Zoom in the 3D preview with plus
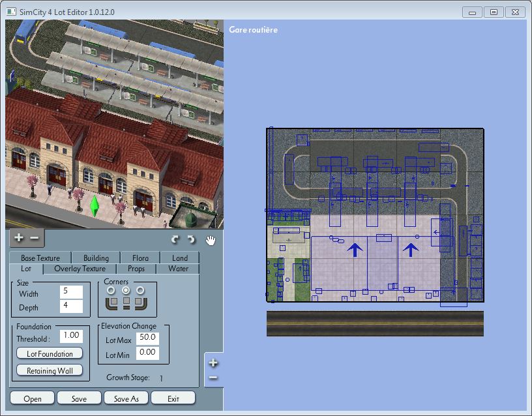Image resolution: width=532 pixels, height=416 pixels. [19, 238]
